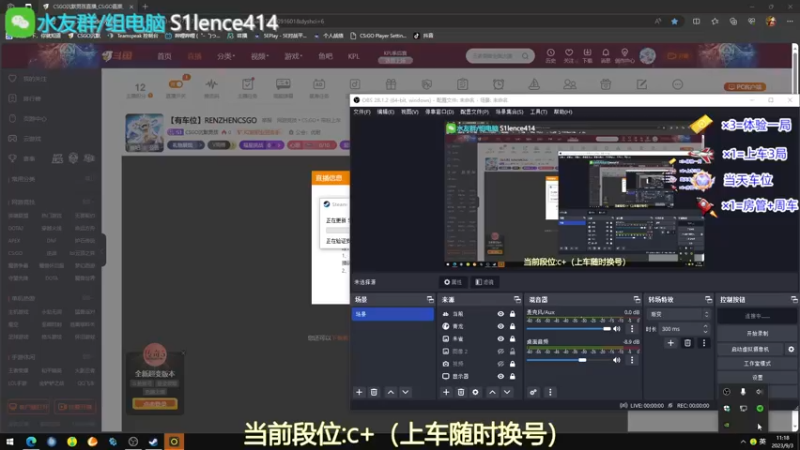Screen dimensions: 800x450
Task: Open Windows Start menu
Action: pos(10,441)
